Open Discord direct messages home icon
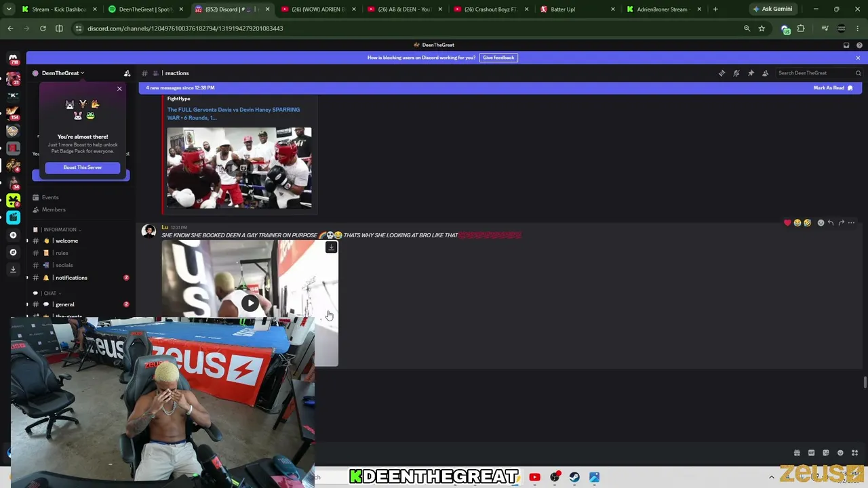The height and width of the screenshot is (488, 868). click(13, 59)
